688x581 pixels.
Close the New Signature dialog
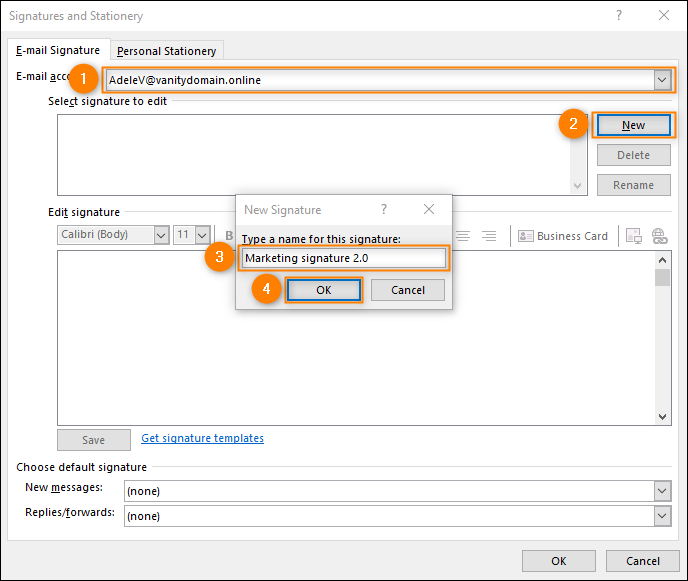pyautogui.click(x=429, y=209)
